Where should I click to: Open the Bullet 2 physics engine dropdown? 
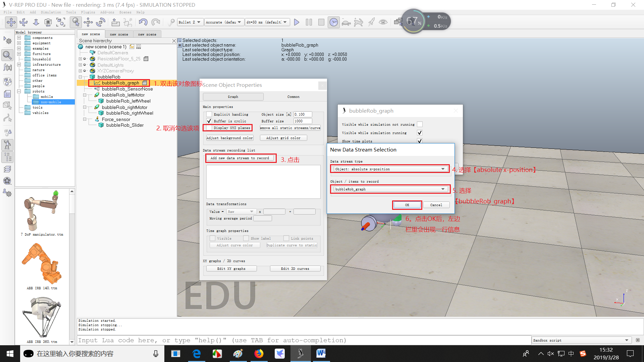(190, 22)
